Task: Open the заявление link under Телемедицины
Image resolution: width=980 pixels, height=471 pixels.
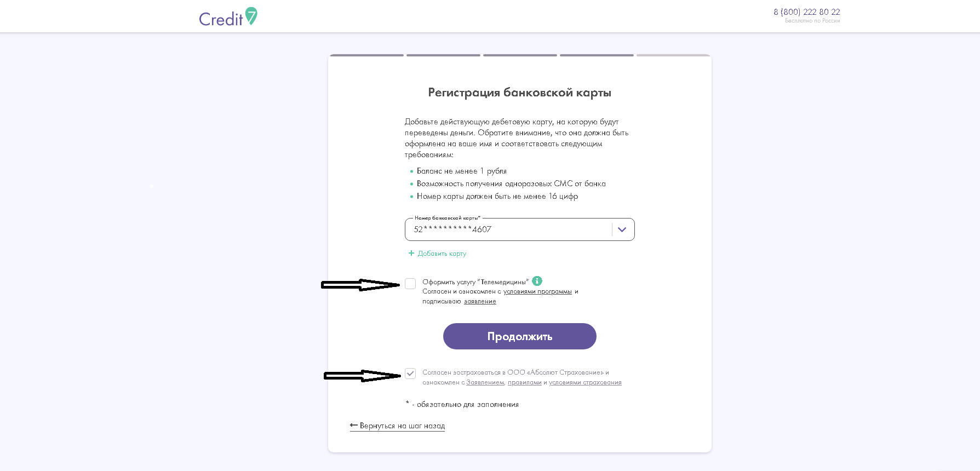Action: (x=480, y=301)
